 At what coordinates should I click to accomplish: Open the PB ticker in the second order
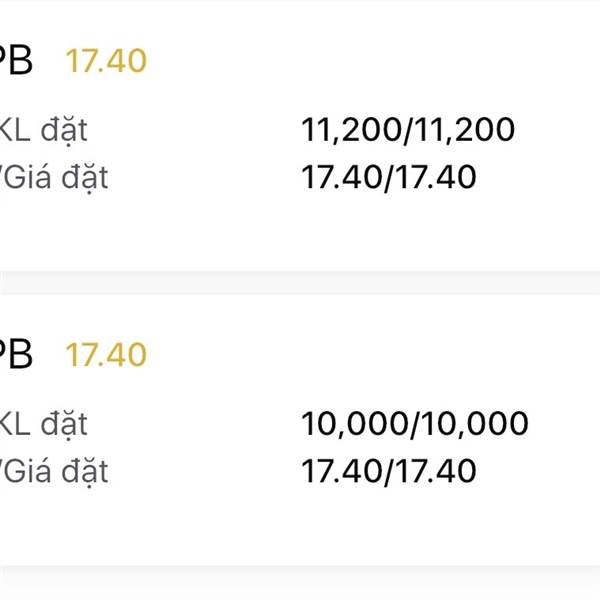point(16,354)
